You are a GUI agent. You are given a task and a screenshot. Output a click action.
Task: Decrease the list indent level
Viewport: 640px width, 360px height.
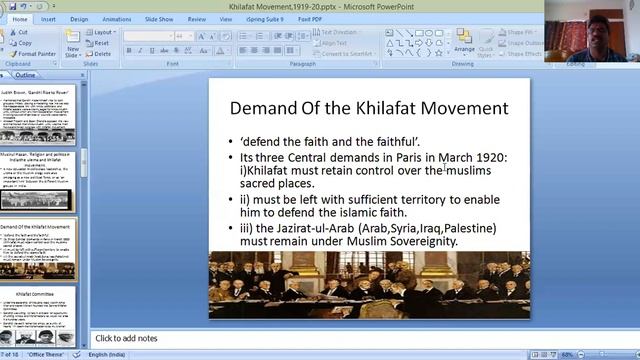tap(278, 37)
